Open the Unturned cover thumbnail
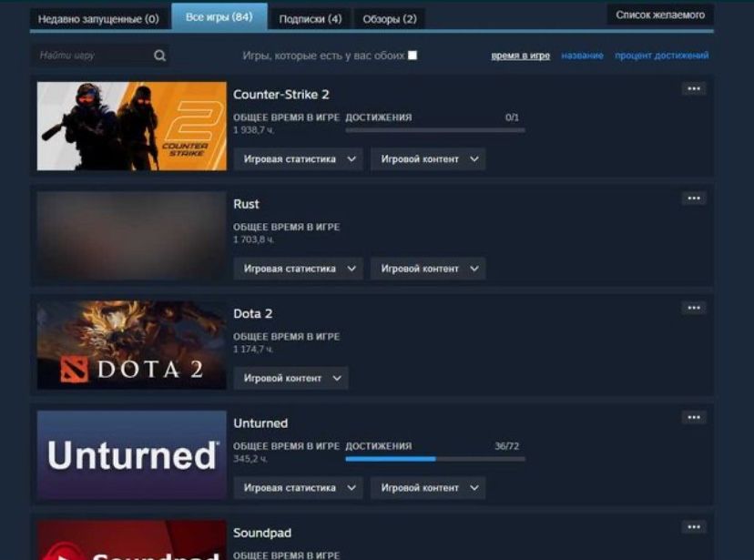Screen dimensions: 754x560 click(132, 454)
